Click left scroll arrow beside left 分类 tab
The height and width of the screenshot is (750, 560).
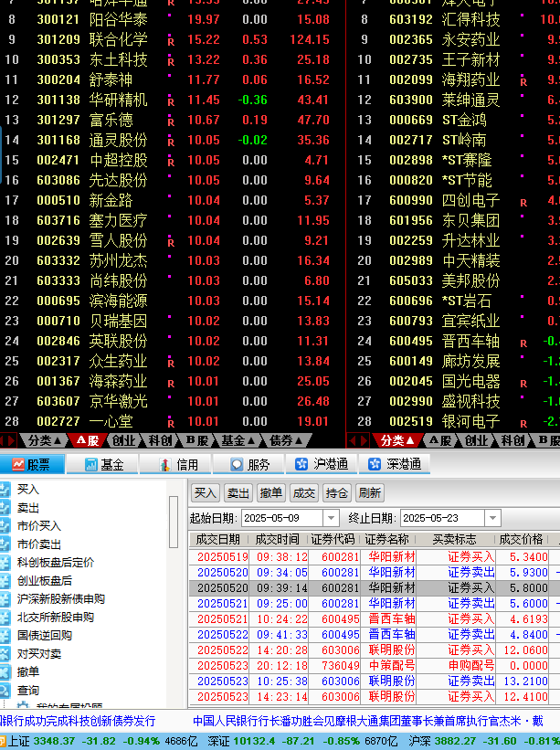click(3, 440)
